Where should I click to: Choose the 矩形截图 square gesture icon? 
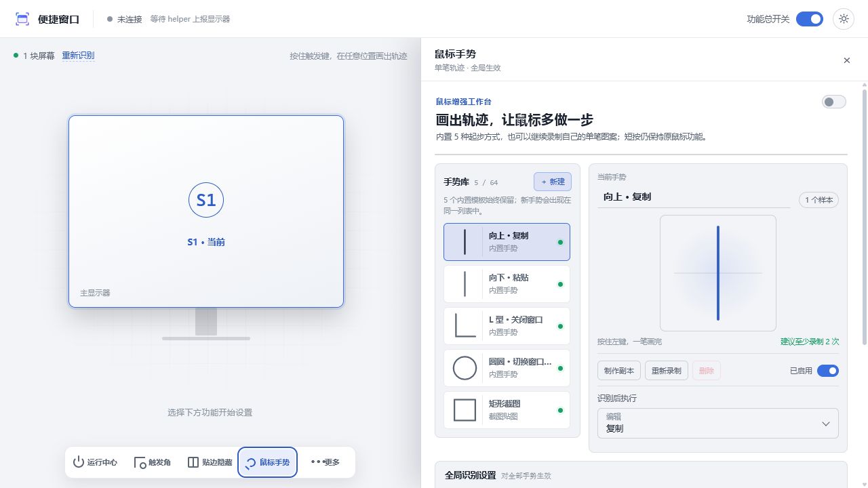coord(465,410)
